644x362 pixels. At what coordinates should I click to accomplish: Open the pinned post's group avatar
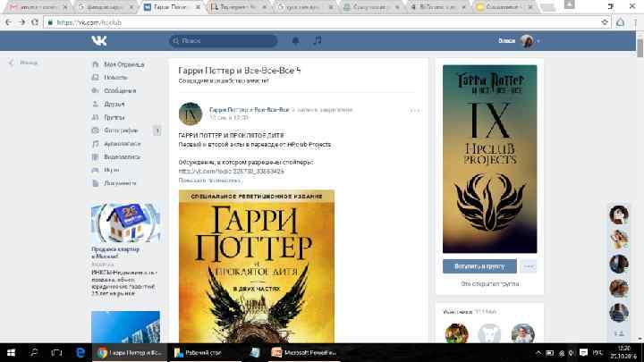click(191, 114)
